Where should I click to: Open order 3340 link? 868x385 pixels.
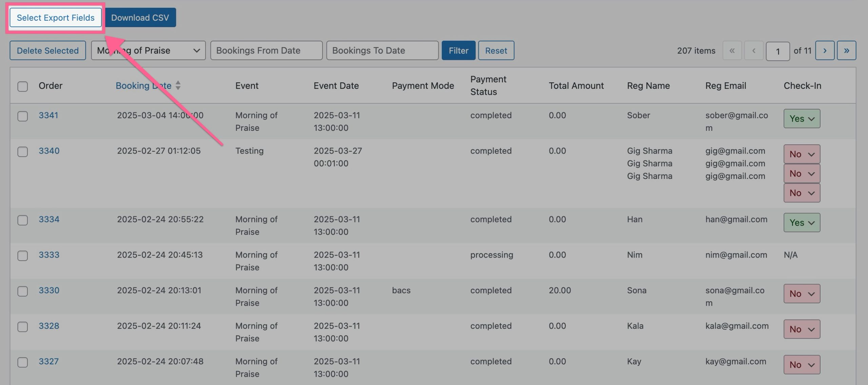click(49, 151)
